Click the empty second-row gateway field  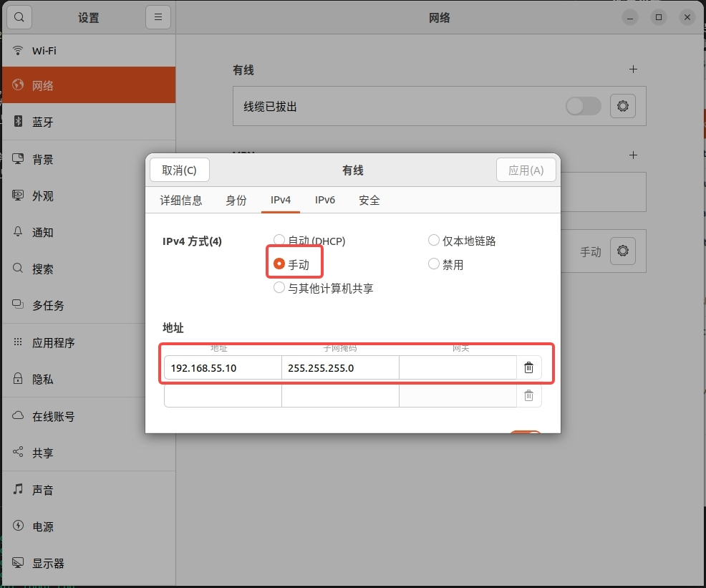[458, 396]
